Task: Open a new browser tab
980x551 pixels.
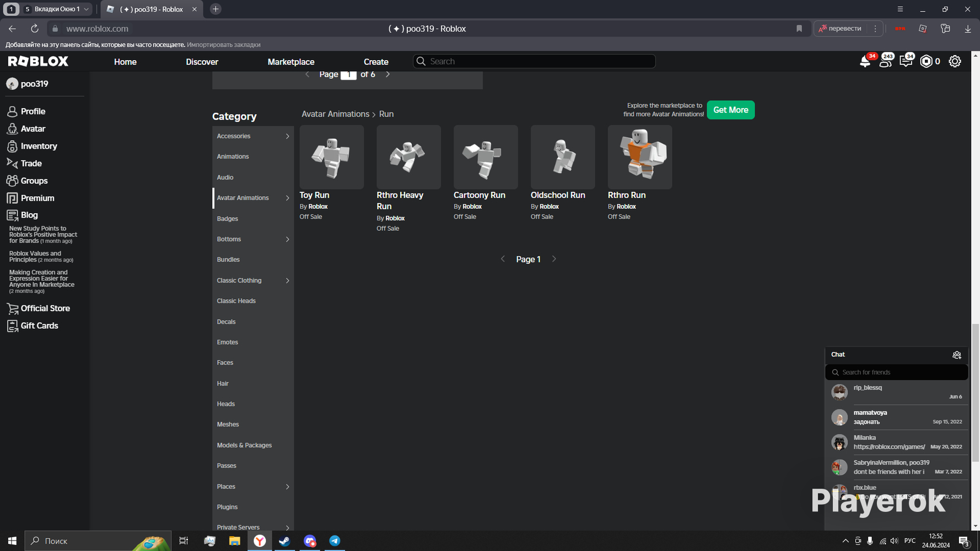Action: [x=216, y=9]
